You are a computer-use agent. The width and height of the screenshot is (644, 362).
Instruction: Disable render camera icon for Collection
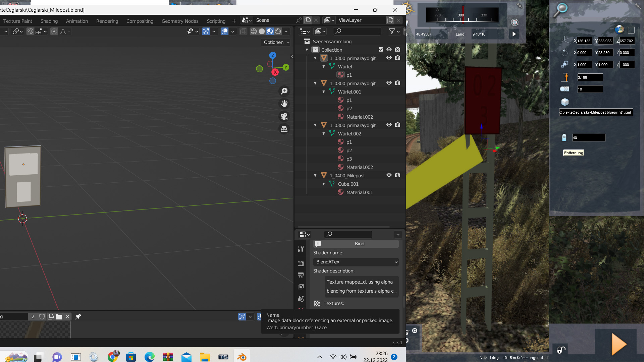pos(397,50)
